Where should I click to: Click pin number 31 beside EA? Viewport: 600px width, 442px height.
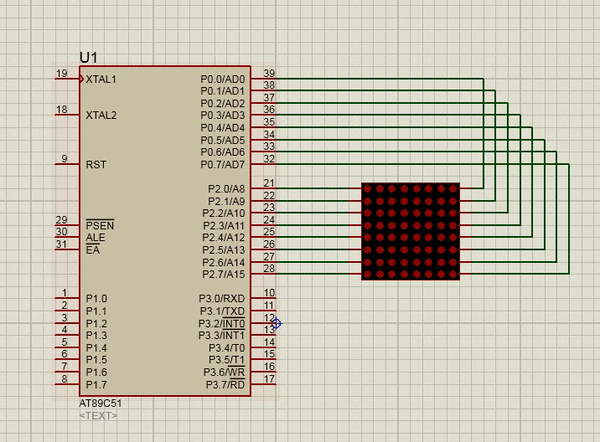click(x=62, y=244)
